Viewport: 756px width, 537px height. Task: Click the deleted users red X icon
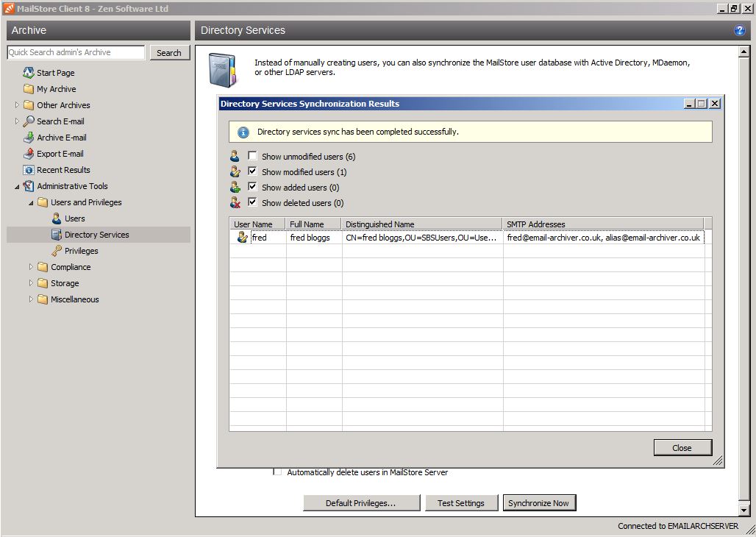coord(235,202)
